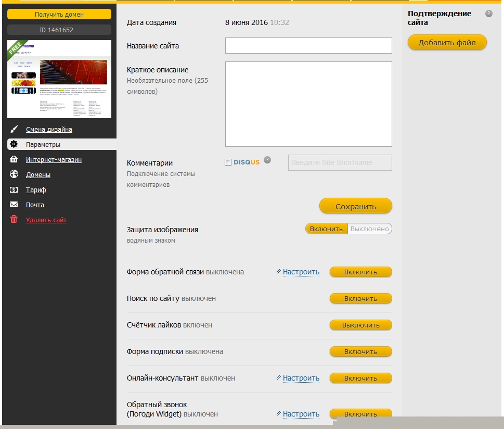Open the Тариф section

36,190
